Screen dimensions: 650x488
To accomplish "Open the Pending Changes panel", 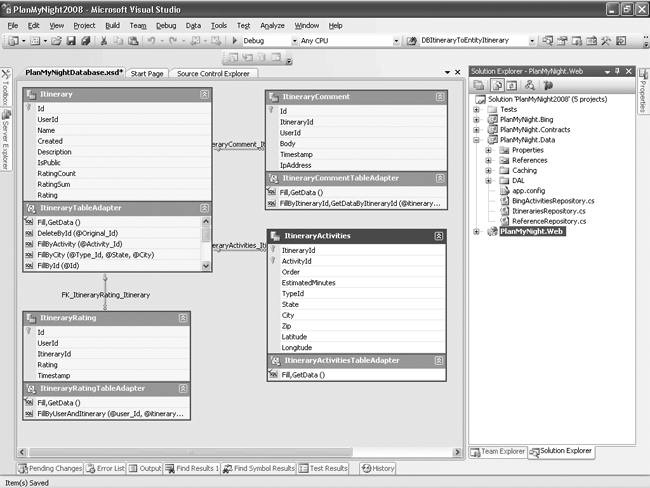I will [50, 469].
